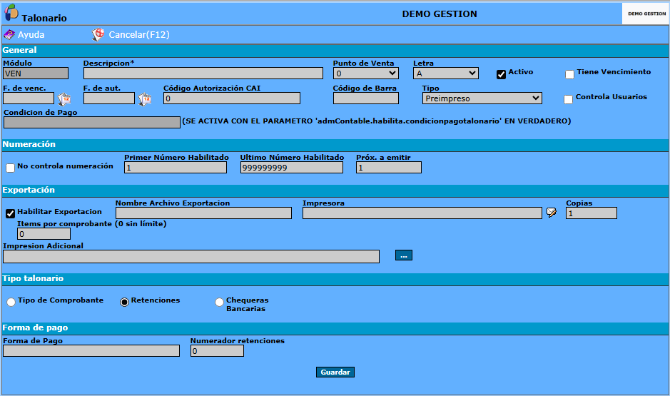Screen dimensions: 670x396
Task: Focus Forma de Pago field
Action: [x=91, y=351]
